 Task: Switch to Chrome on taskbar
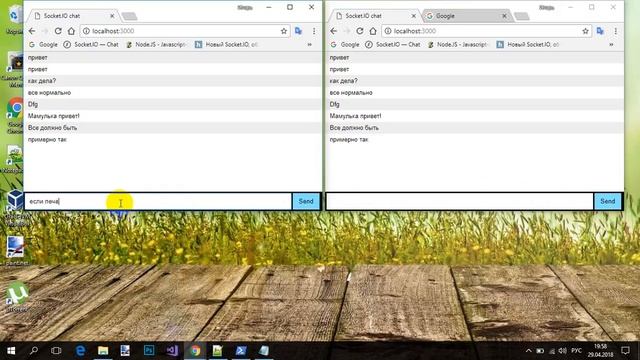tap(196, 351)
